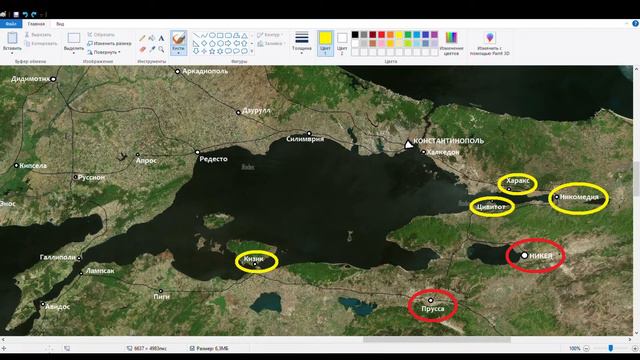This screenshot has width=640, height=360.
Task: Click the Undo arrow in quick access toolbar
Action: (x=25, y=14)
